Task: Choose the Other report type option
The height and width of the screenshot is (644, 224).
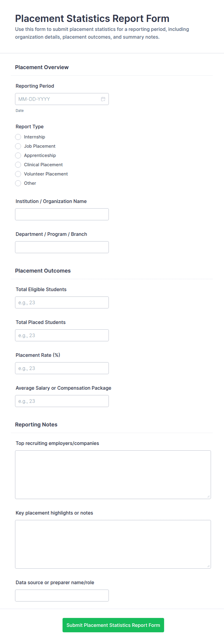Action: coord(18,183)
